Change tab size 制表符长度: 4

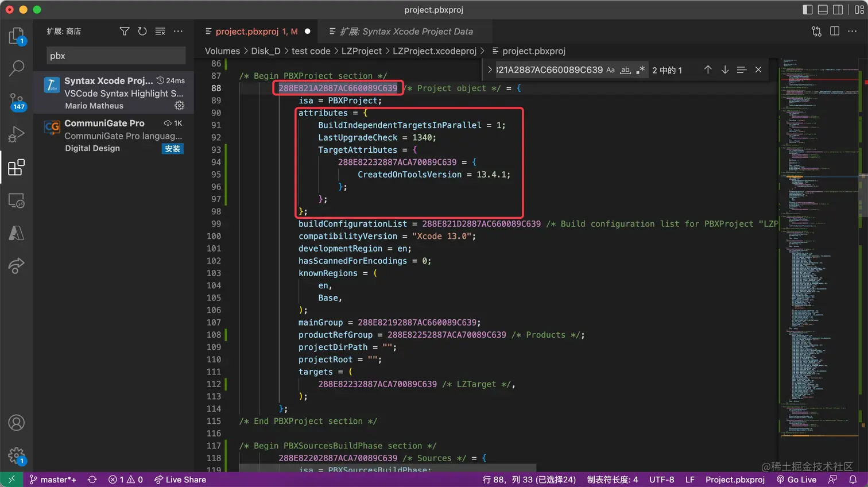[x=613, y=480]
